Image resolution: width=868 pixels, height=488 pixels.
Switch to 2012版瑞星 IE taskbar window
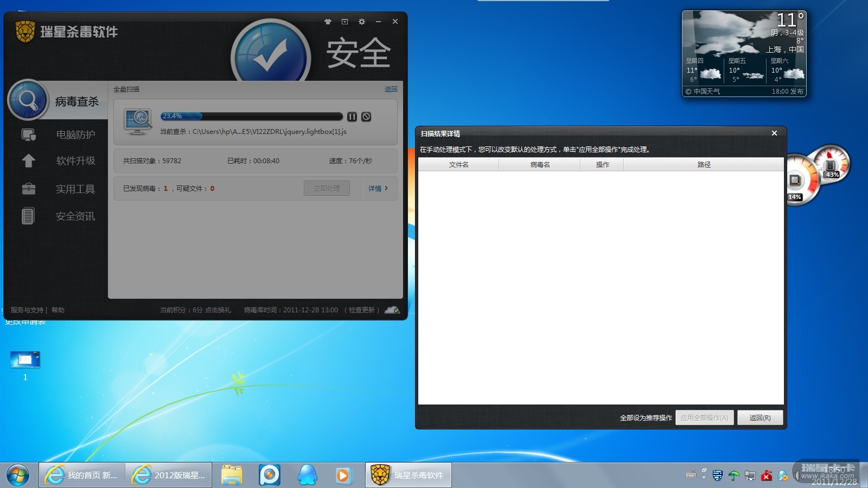point(169,475)
